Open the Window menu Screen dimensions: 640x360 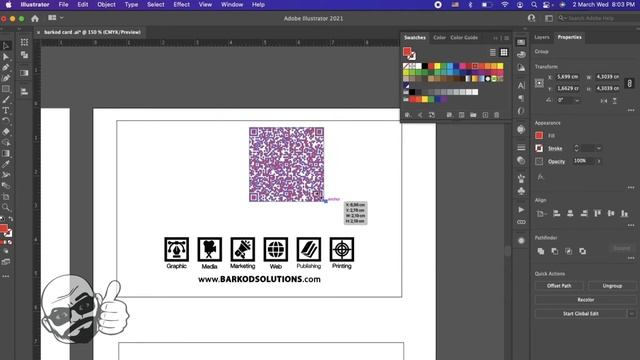(x=232, y=4)
